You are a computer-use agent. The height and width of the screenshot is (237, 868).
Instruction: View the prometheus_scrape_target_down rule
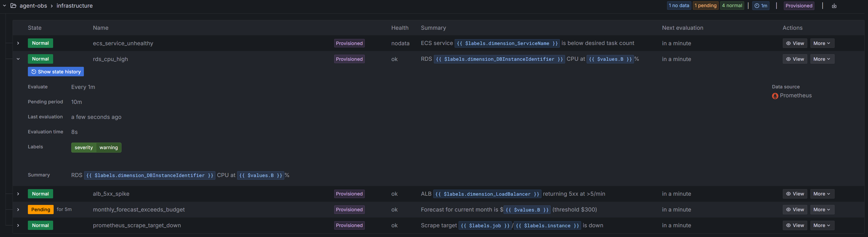(x=795, y=225)
